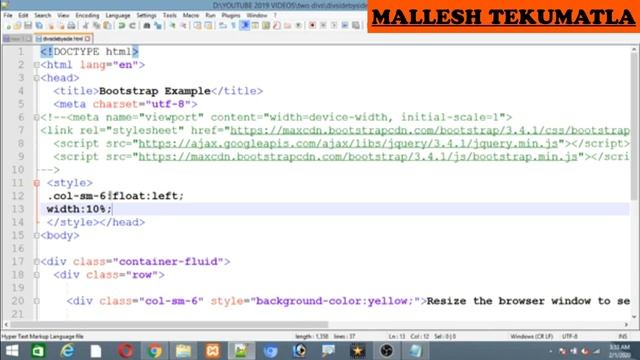The height and width of the screenshot is (360, 640).
Task: Collapse the style fold on line 11
Action: click(x=37, y=183)
